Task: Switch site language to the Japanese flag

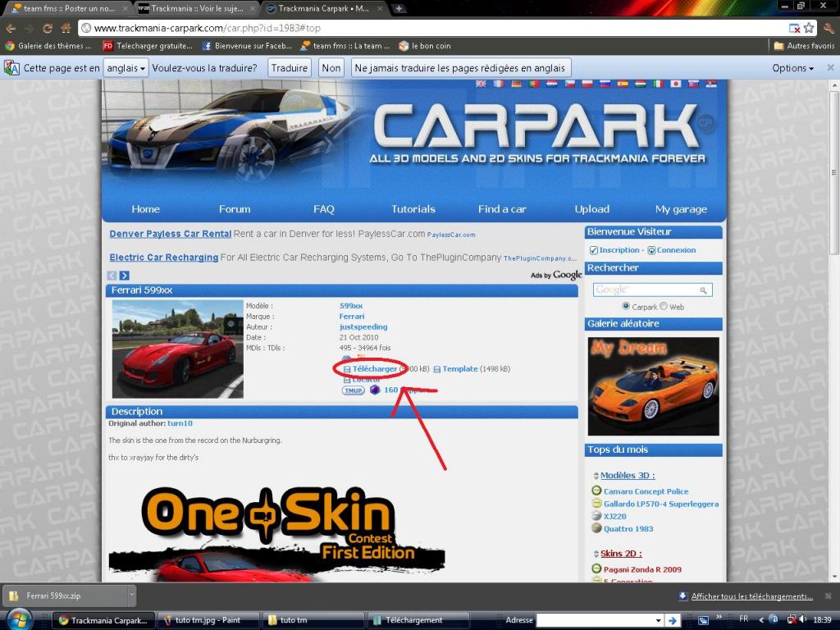Action: (x=676, y=84)
